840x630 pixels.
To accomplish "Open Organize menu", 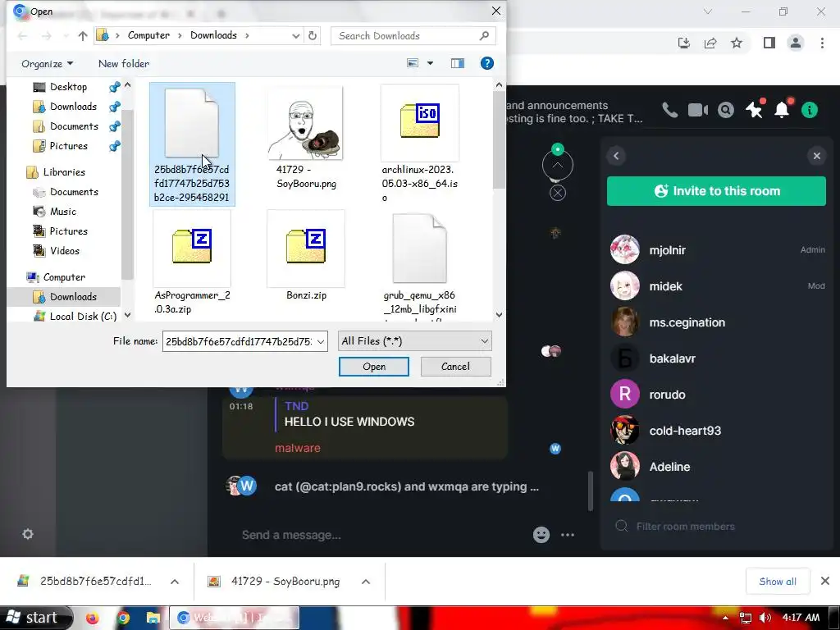I will 47,64.
